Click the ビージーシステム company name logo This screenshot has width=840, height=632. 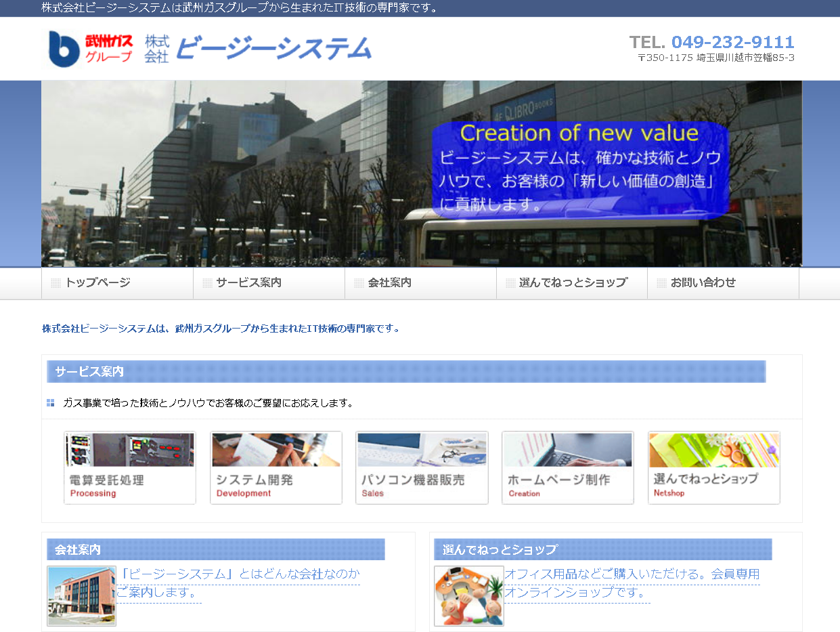pos(273,49)
